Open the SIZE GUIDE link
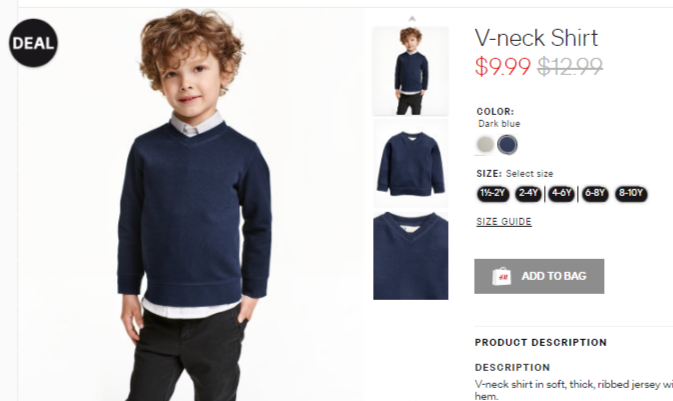This screenshot has height=401, width=673. click(504, 222)
